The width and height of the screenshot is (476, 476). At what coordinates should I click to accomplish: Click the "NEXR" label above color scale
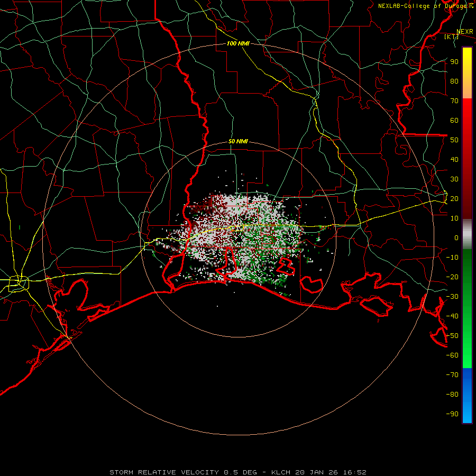click(x=465, y=32)
